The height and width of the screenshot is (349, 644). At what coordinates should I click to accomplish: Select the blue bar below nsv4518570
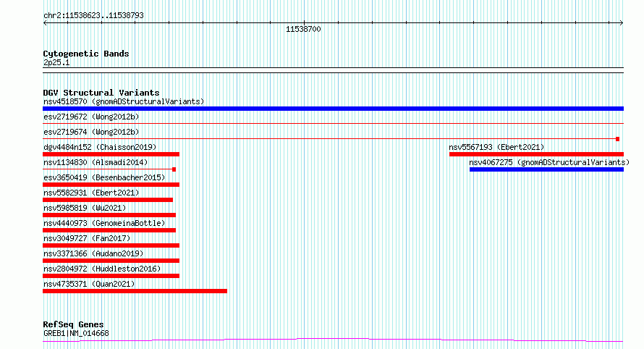click(333, 109)
